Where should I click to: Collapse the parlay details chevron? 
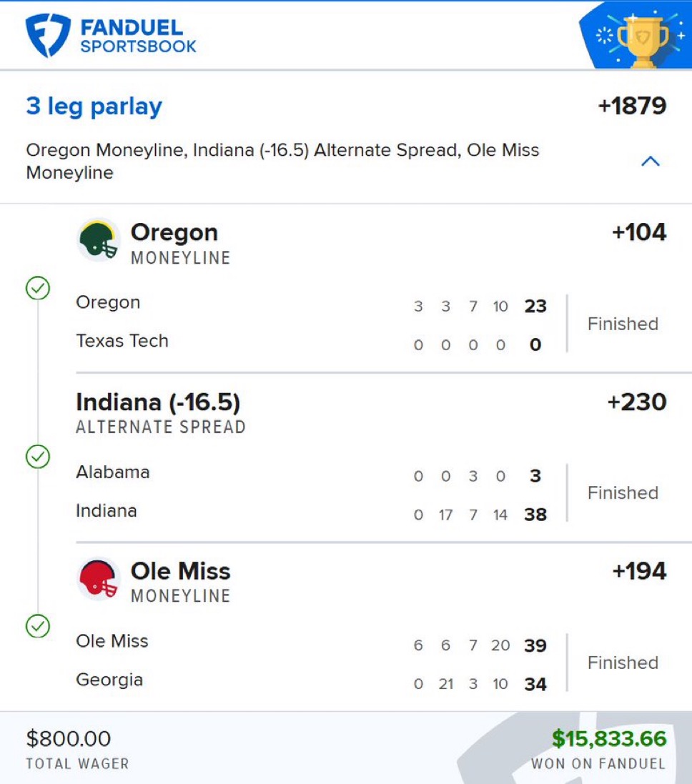(x=650, y=162)
